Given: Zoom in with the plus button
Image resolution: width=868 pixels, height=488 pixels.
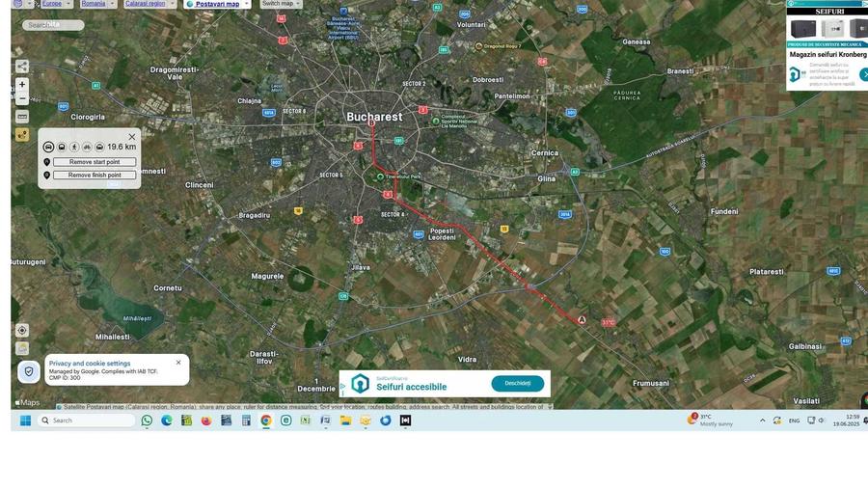Looking at the screenshot, I should [21, 85].
